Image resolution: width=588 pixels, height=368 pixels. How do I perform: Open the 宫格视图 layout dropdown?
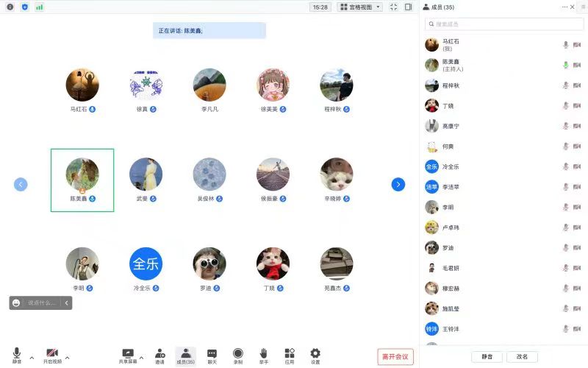tap(360, 7)
